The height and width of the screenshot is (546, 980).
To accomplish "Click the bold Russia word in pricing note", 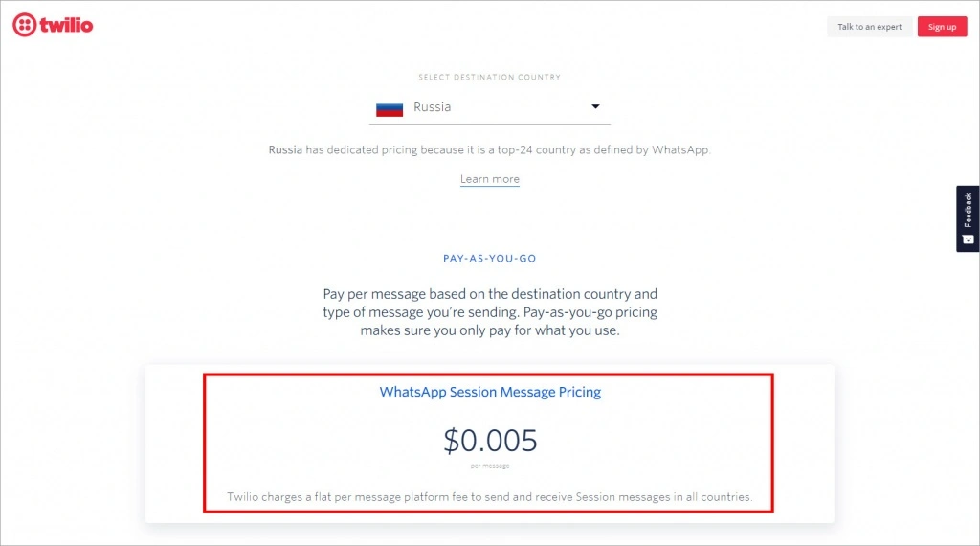I will [x=285, y=150].
